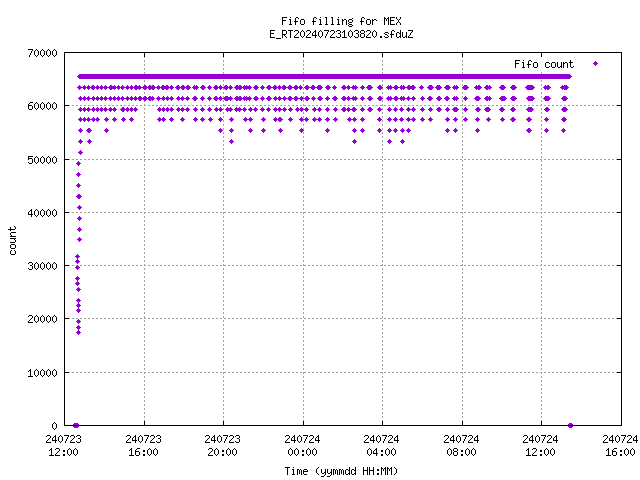Click the x-axis tick label 240724 12:00
Screen dimensions: 640x480
pos(540,446)
